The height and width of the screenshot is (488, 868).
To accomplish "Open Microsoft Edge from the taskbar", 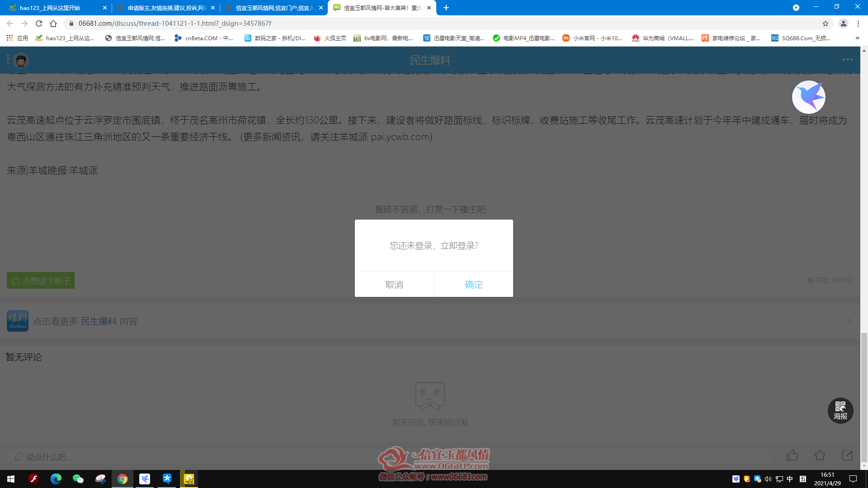I will [x=56, y=479].
